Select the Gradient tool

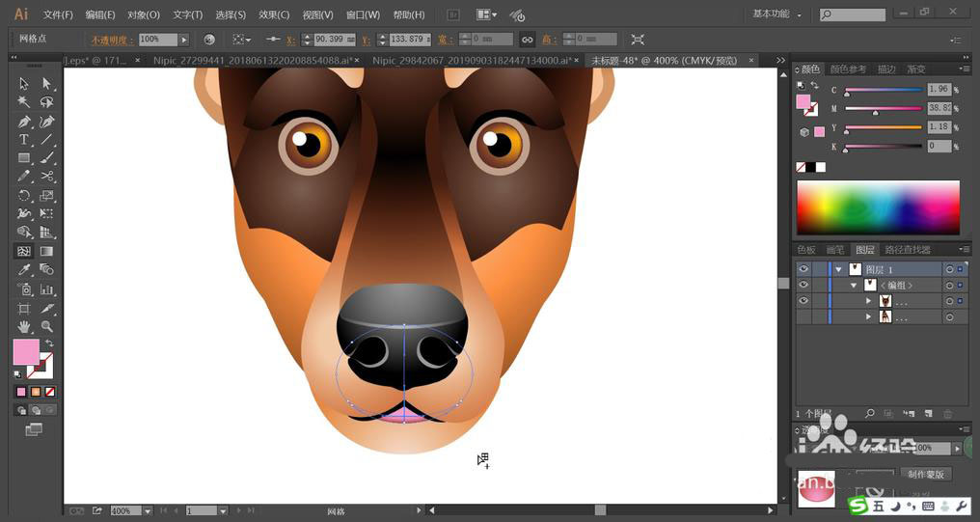coord(46,251)
